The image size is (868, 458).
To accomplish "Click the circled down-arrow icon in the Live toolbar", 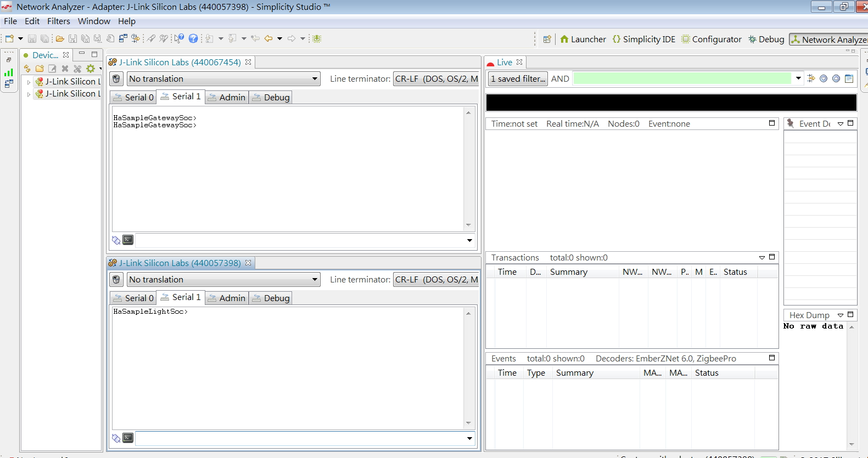I will coord(824,78).
